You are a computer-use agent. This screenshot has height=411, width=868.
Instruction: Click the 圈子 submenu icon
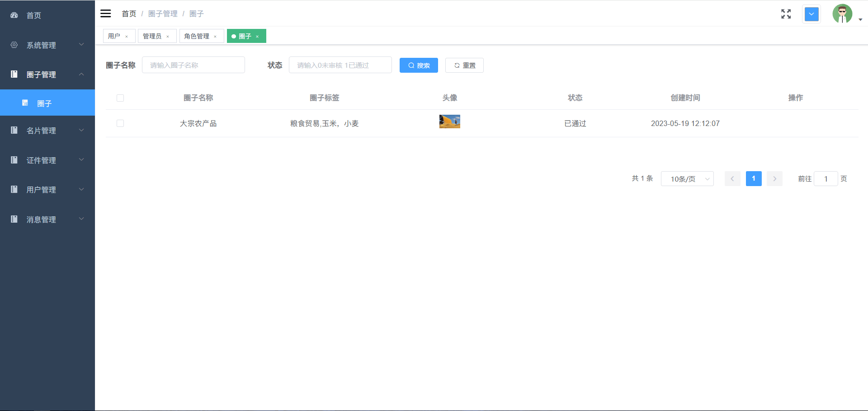[x=25, y=103]
